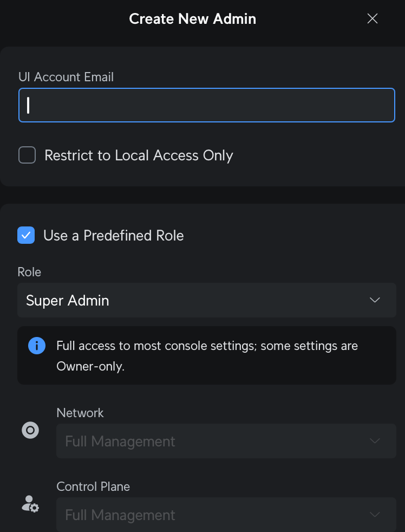Click the blue info icon beside role description
The height and width of the screenshot is (532, 405).
37,346
